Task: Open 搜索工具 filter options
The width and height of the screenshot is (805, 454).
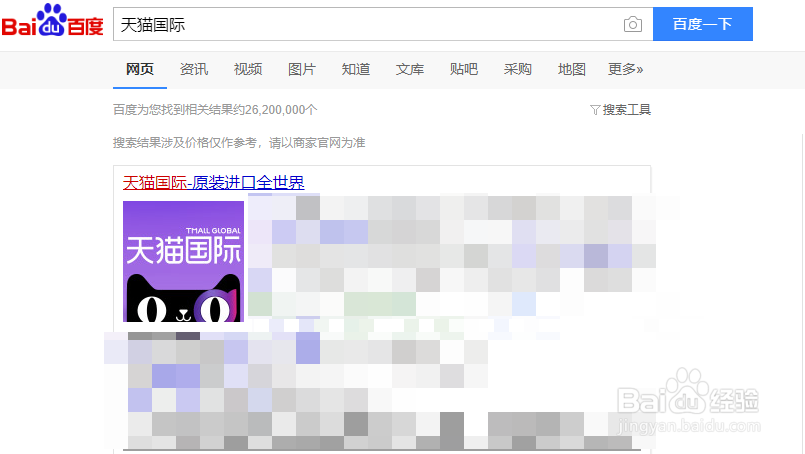Action: [x=621, y=110]
